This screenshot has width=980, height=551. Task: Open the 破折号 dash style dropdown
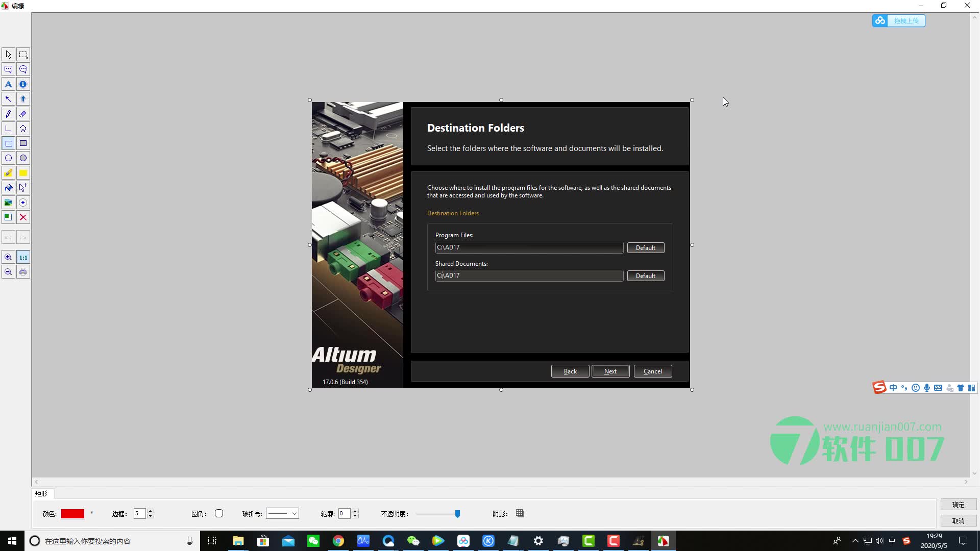coord(294,513)
